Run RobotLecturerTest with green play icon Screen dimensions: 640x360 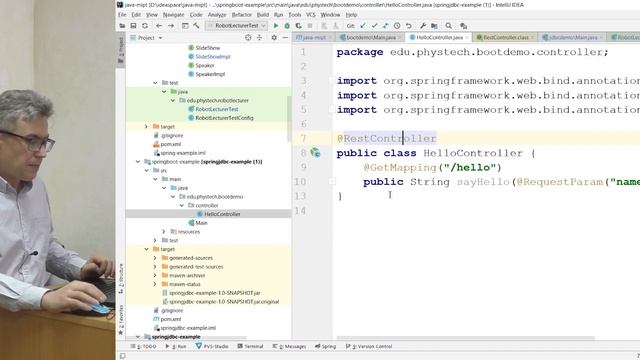[276, 26]
